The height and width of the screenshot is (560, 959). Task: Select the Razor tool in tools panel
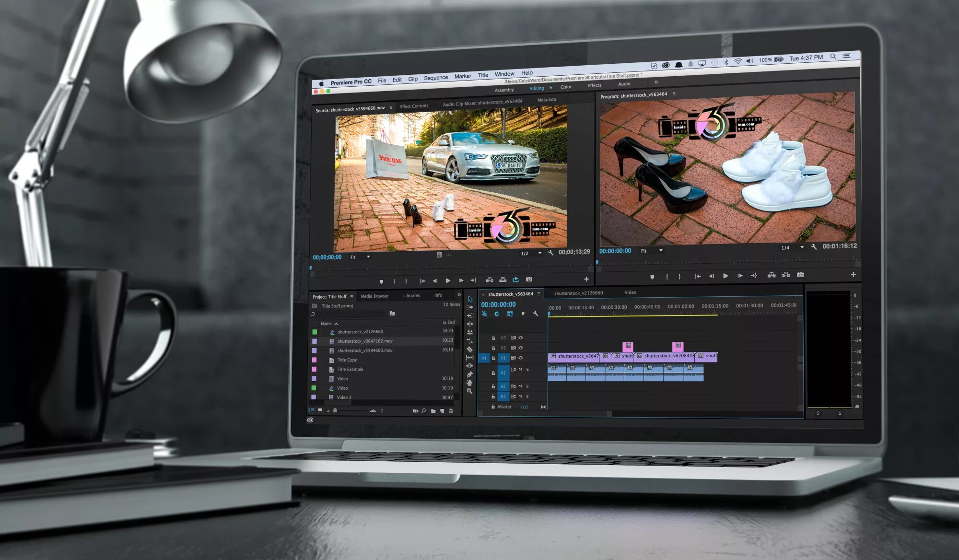coord(470,350)
